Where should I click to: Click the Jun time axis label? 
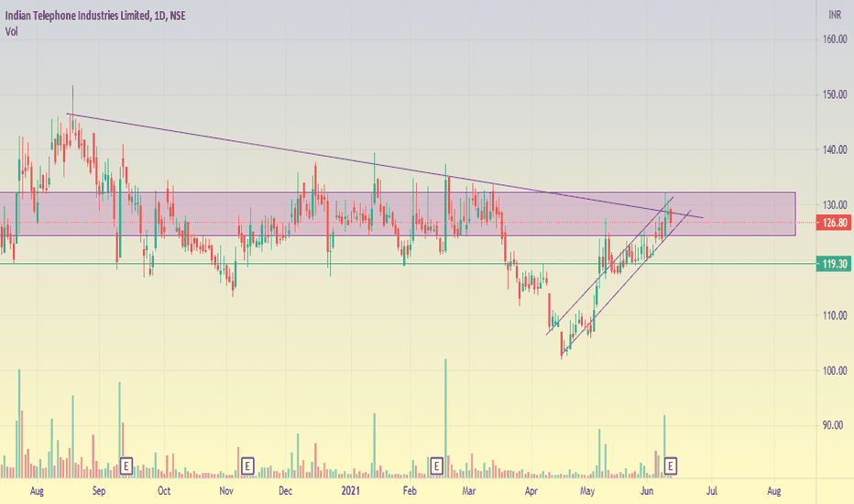pos(647,491)
